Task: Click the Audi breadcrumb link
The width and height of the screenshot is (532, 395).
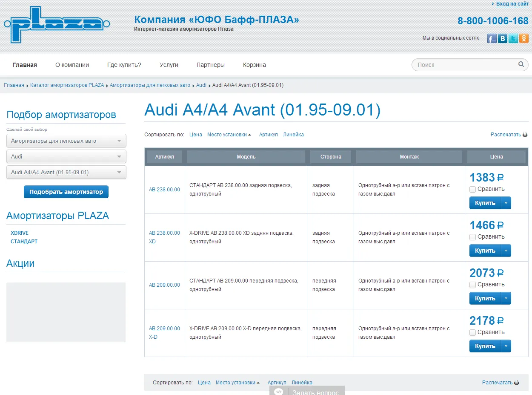Action: [201, 85]
